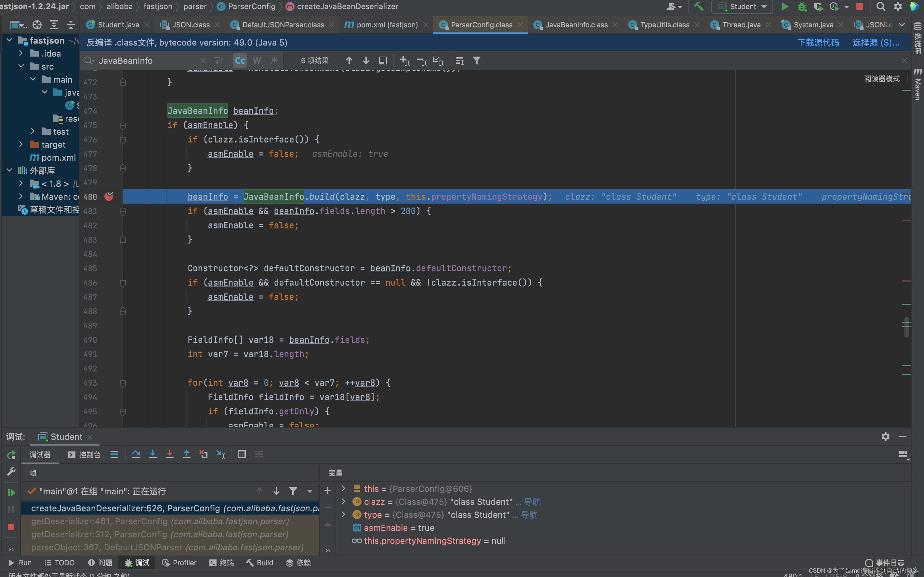Click the green Run button in top toolbar
The image size is (924, 577).
785,7
